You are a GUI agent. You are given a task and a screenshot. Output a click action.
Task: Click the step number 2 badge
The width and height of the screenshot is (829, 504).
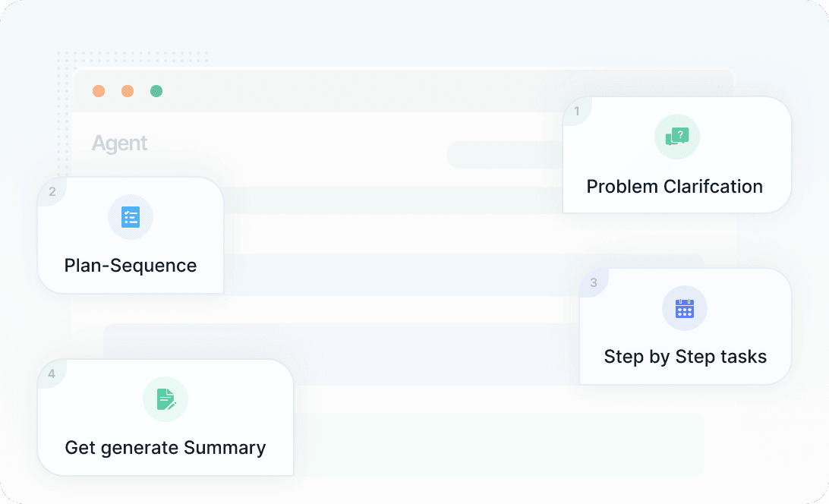click(52, 192)
